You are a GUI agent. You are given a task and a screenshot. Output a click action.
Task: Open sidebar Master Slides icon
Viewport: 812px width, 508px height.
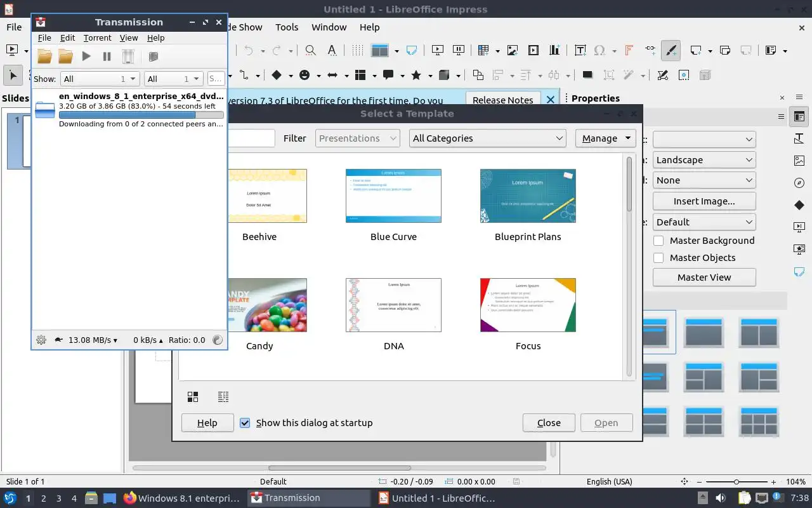click(799, 271)
